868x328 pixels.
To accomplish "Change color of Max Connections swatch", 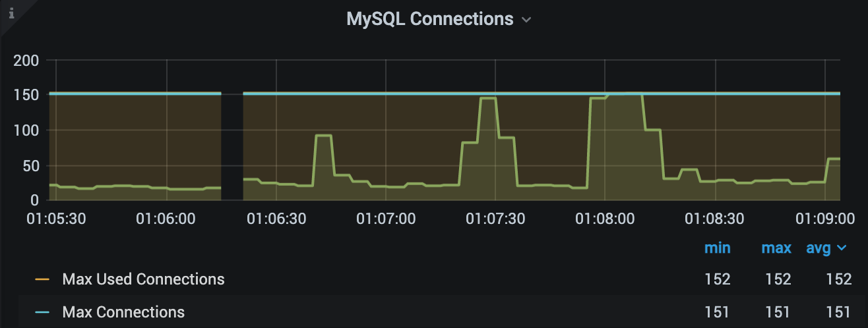I will pos(42,312).
